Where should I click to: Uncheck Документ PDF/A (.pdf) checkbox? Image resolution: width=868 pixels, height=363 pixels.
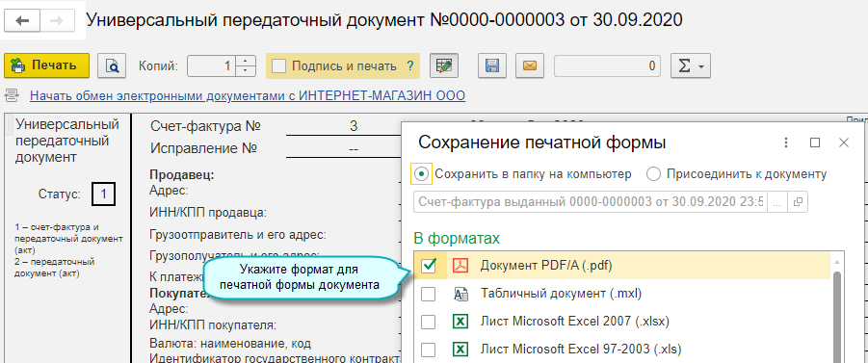(x=429, y=266)
